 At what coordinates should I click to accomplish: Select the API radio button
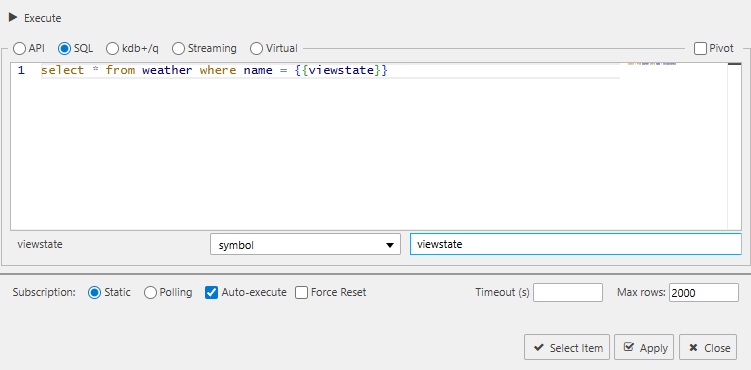point(20,48)
